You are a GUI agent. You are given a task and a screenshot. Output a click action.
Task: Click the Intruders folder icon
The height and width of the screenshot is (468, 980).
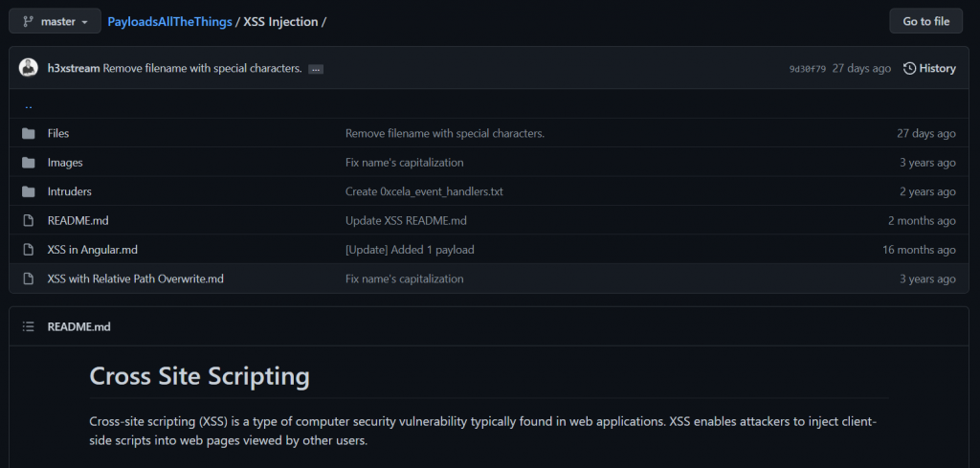pyautogui.click(x=28, y=191)
